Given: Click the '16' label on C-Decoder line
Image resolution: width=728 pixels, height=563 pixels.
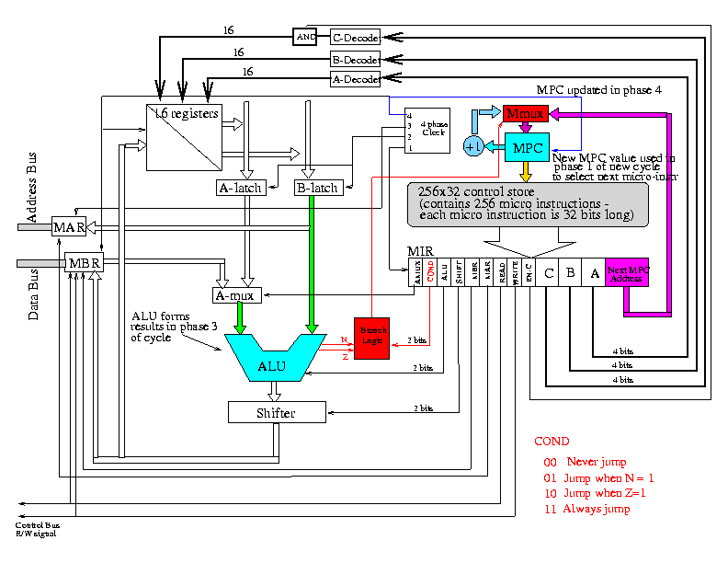Looking at the screenshot, I should [x=229, y=30].
